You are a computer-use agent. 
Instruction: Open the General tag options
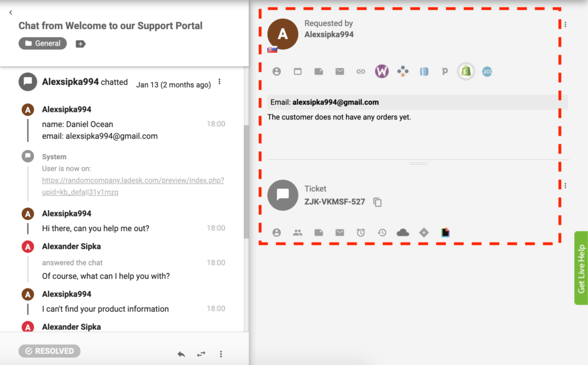click(x=42, y=43)
